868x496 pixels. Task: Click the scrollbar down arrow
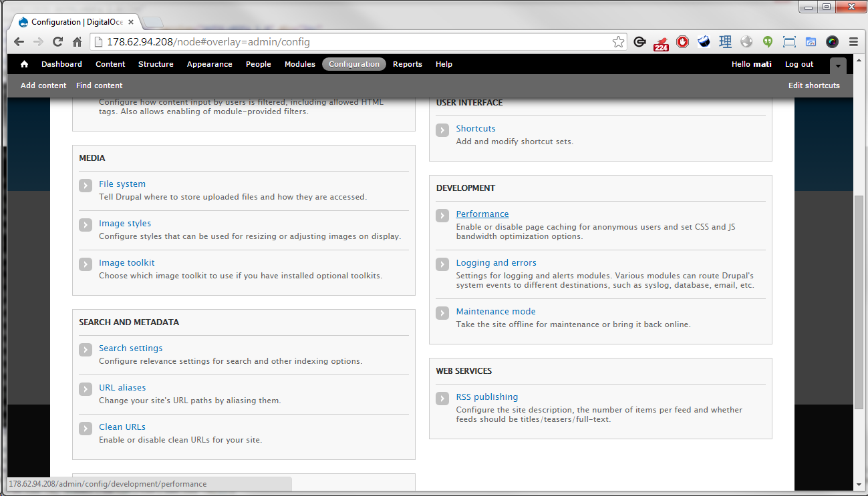(859, 485)
